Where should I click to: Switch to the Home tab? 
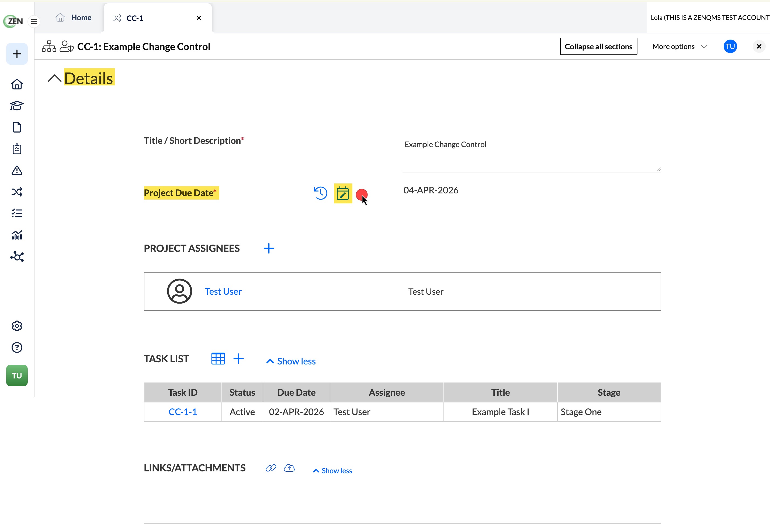[x=74, y=18]
